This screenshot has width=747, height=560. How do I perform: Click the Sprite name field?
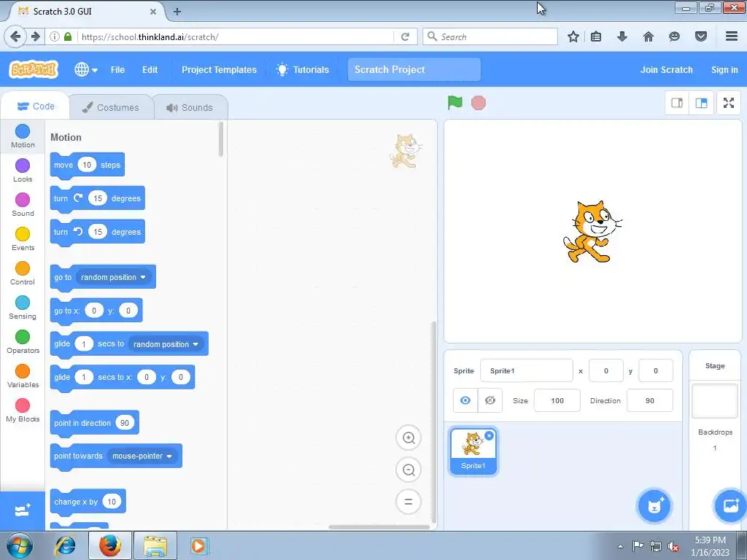(527, 370)
